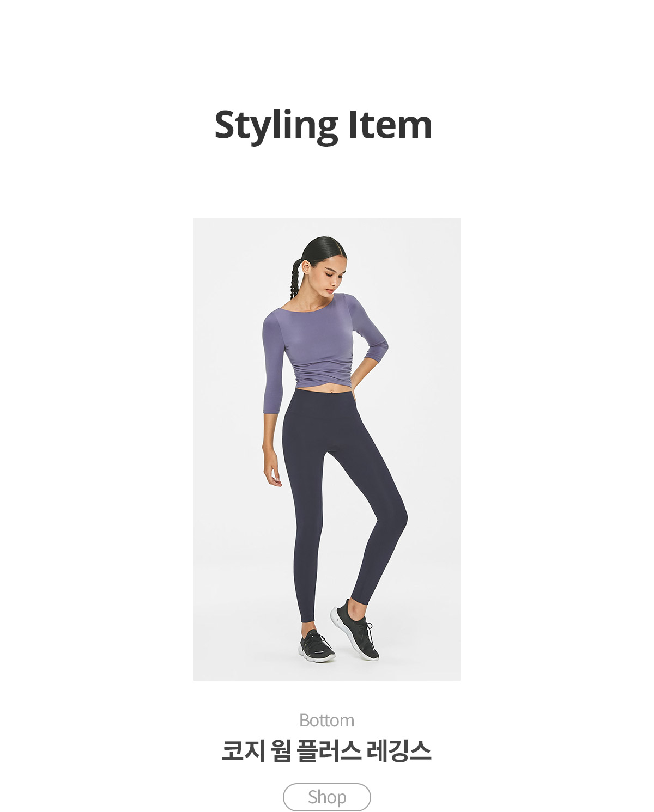Click the Bottom category label
Screen dimensions: 654x812
[326, 720]
